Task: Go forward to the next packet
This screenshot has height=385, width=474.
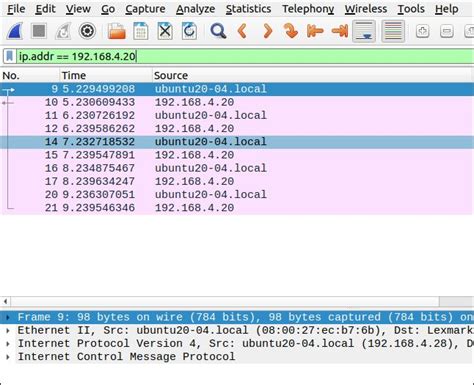Action: point(267,31)
